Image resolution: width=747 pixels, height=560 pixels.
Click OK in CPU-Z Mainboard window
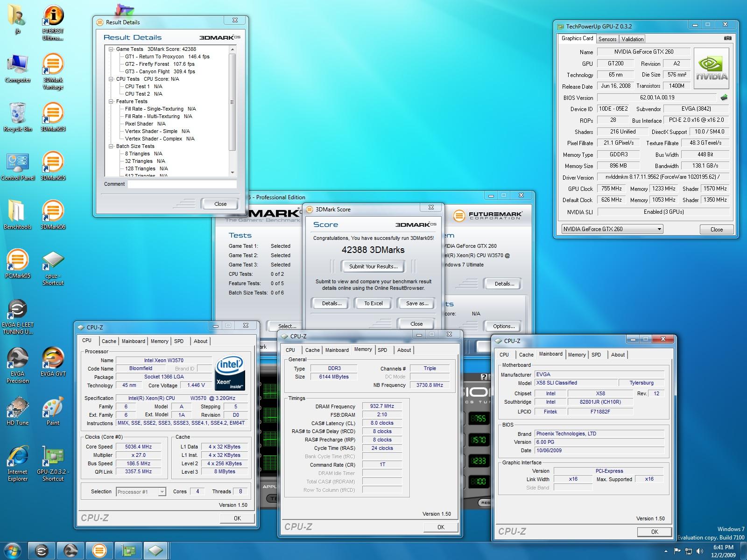coord(655,532)
